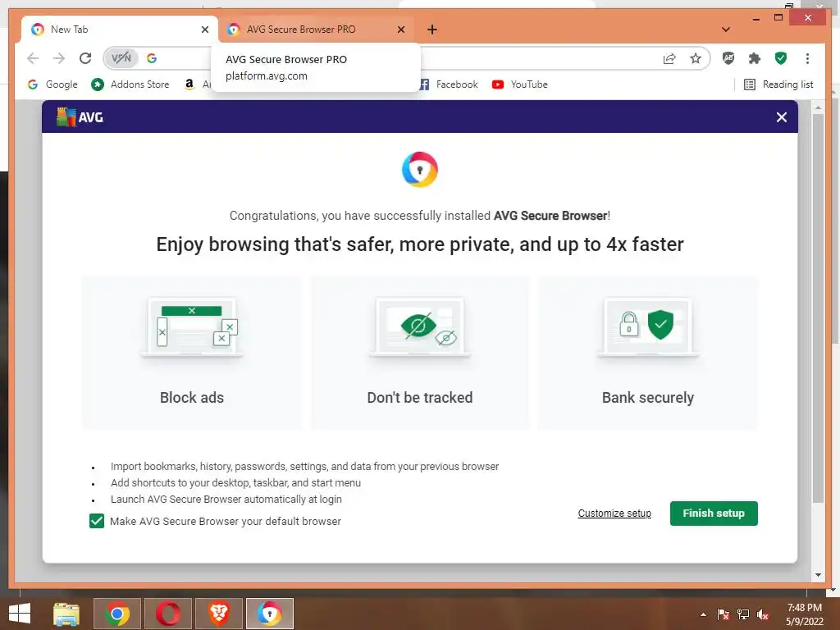Click the AVG Secure Browser logo icon

click(x=420, y=170)
